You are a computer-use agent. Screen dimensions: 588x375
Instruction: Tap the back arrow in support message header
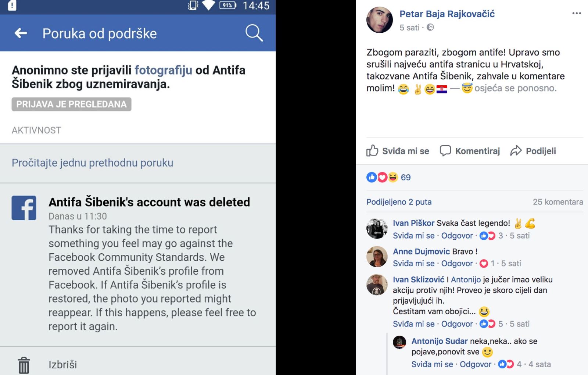pyautogui.click(x=21, y=33)
